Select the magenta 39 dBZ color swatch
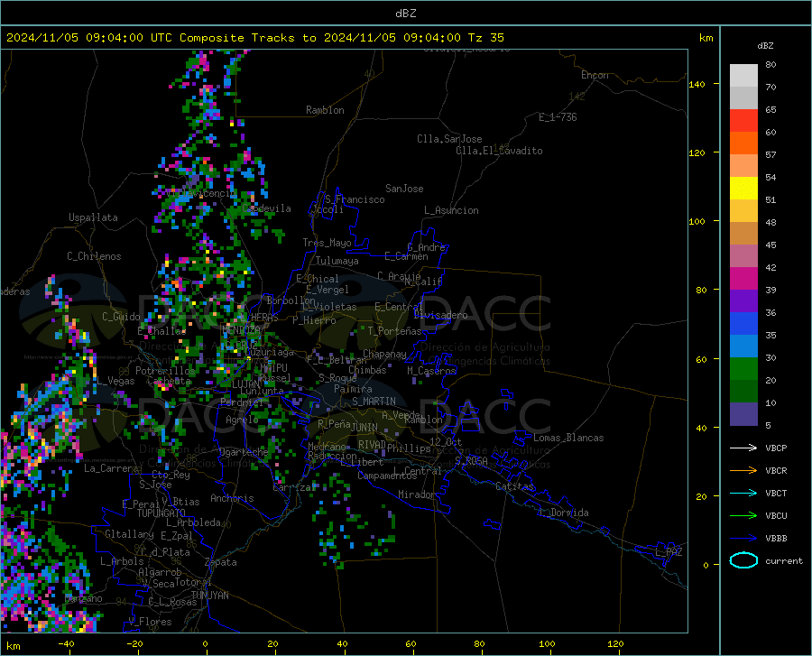 click(x=743, y=279)
